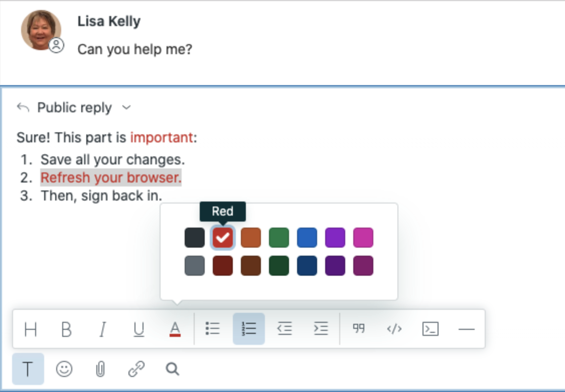Increase the list indent
The image size is (565, 392).
321,329
